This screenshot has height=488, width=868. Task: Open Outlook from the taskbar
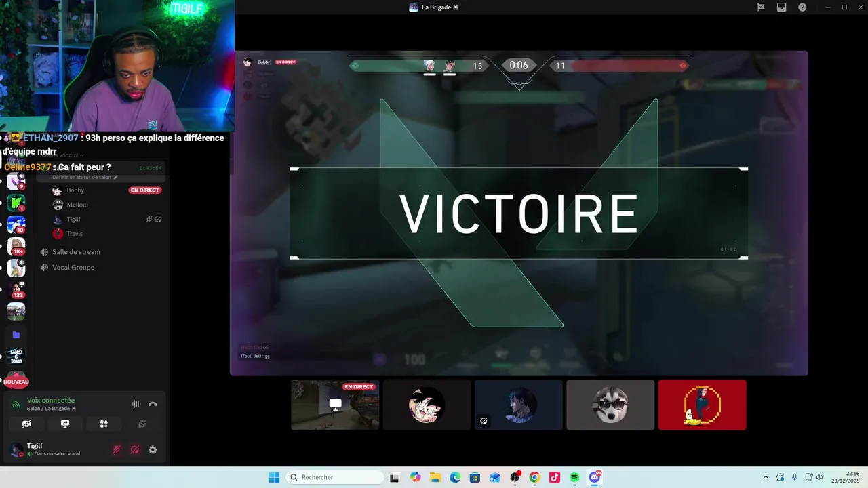point(495,477)
